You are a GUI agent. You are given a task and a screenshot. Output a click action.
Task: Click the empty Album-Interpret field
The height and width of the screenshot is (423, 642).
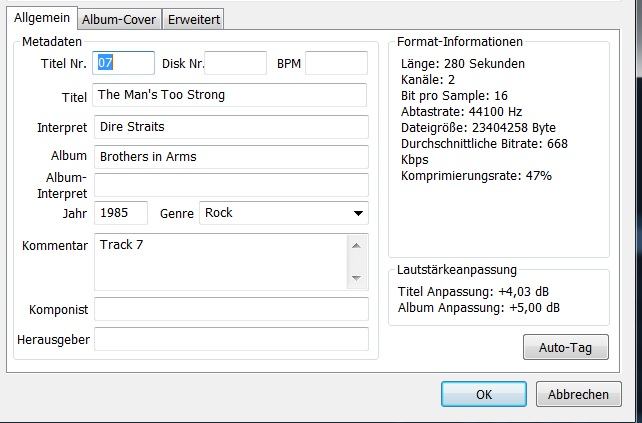pyautogui.click(x=231, y=185)
